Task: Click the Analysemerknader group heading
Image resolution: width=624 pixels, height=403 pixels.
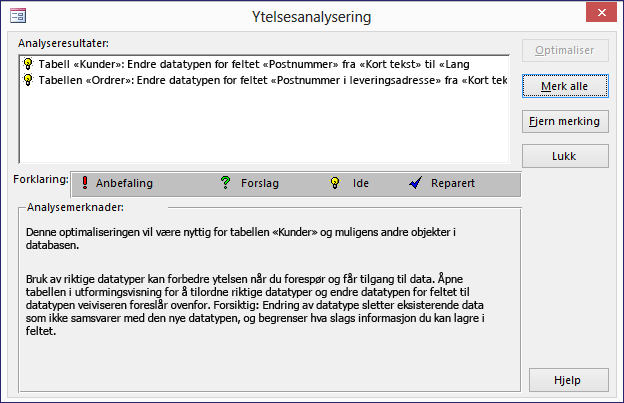Action: 75,207
